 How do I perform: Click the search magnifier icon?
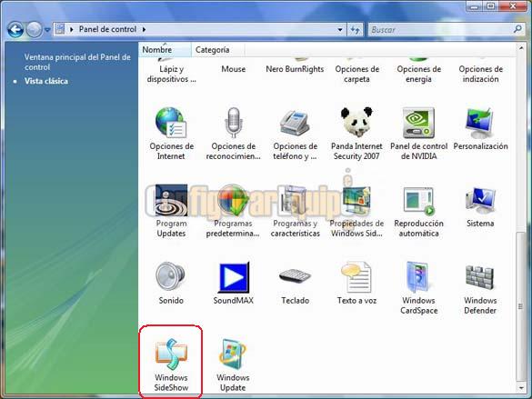517,29
